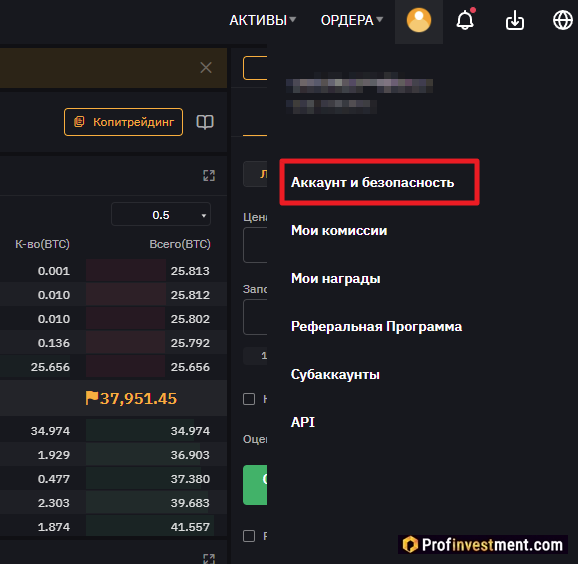Select Аккаунт и безопасность menu item

[372, 182]
